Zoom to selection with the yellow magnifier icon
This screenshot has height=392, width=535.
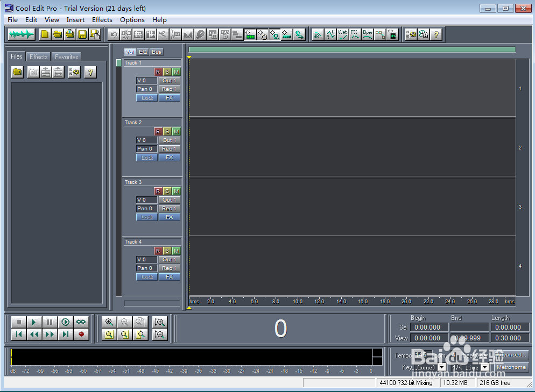point(140,334)
